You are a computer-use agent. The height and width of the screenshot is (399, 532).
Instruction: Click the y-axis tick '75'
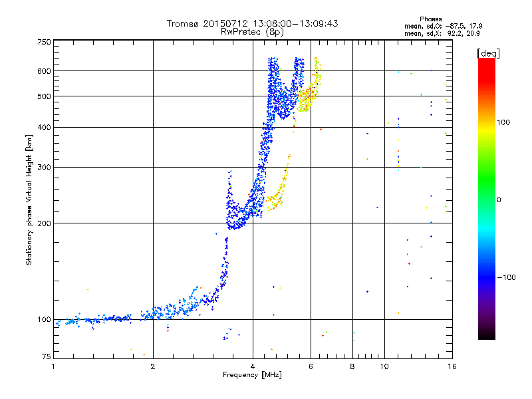(47, 356)
